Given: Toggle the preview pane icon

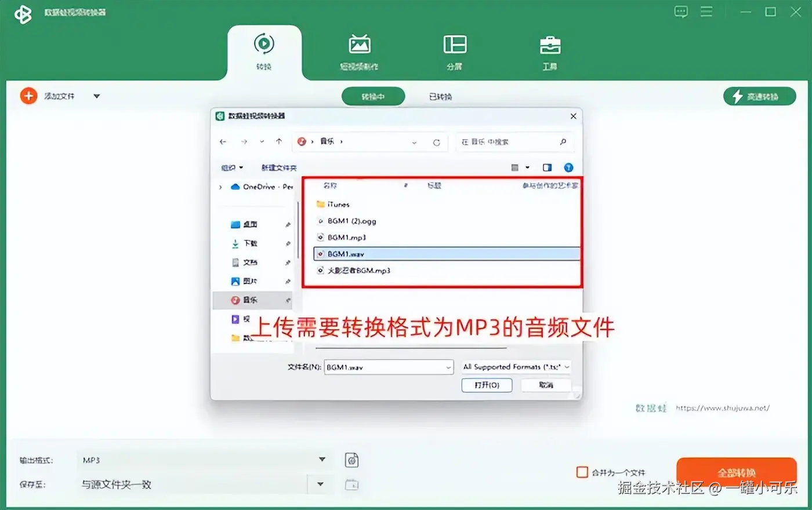Looking at the screenshot, I should (547, 167).
